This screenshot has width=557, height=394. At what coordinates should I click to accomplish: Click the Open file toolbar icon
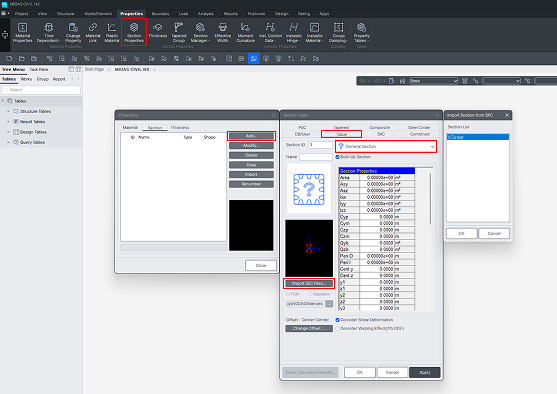[22, 59]
